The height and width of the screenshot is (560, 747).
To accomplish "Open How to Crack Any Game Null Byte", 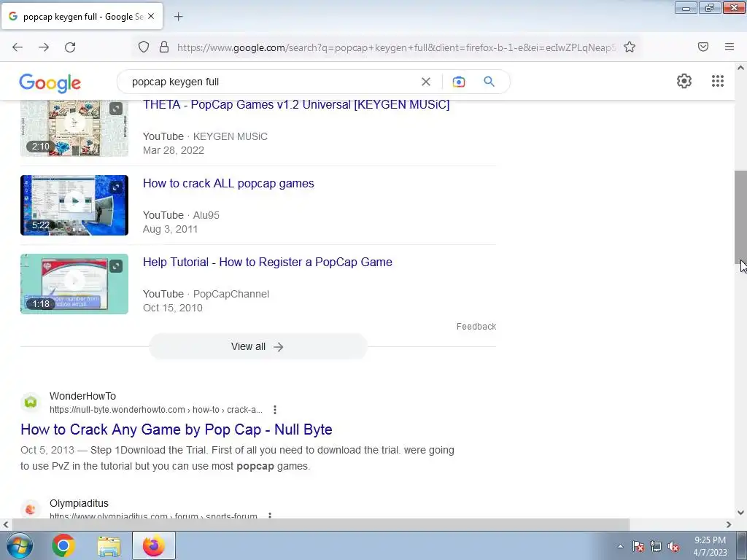I will coord(177,429).
